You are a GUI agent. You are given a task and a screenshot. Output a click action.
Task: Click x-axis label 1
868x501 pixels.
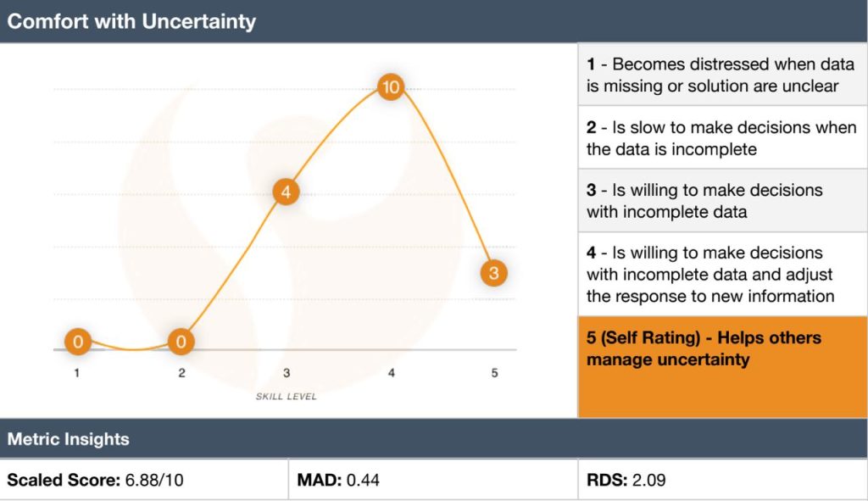(77, 372)
